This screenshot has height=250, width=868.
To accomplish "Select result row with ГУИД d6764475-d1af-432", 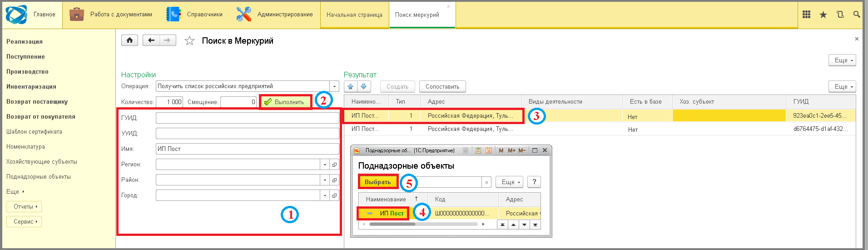I will coord(600,129).
